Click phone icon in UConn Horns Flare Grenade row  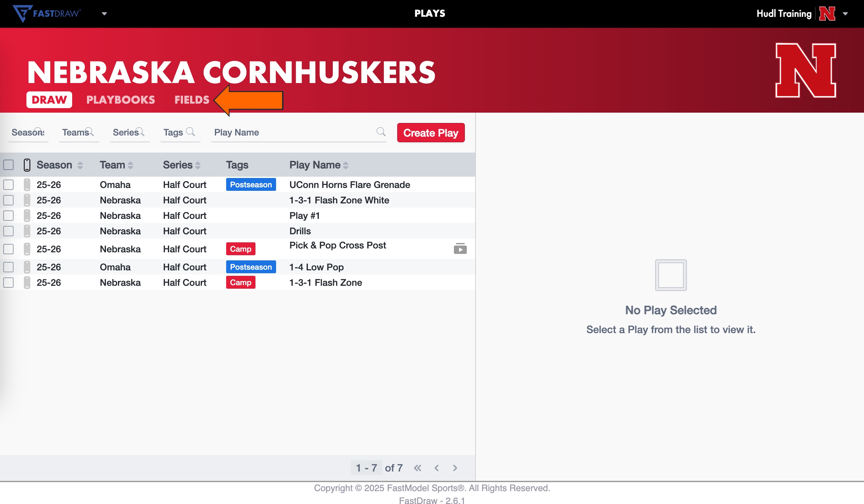pos(27,185)
